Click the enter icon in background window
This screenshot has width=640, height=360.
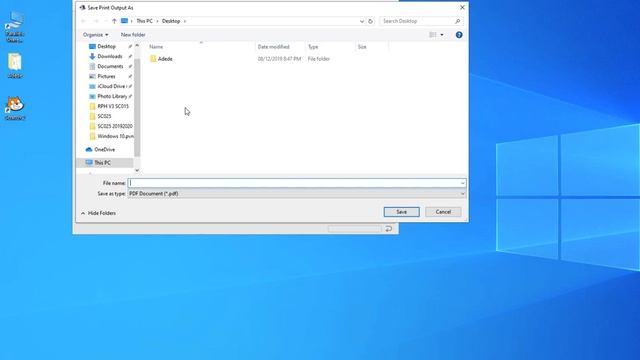(389, 229)
